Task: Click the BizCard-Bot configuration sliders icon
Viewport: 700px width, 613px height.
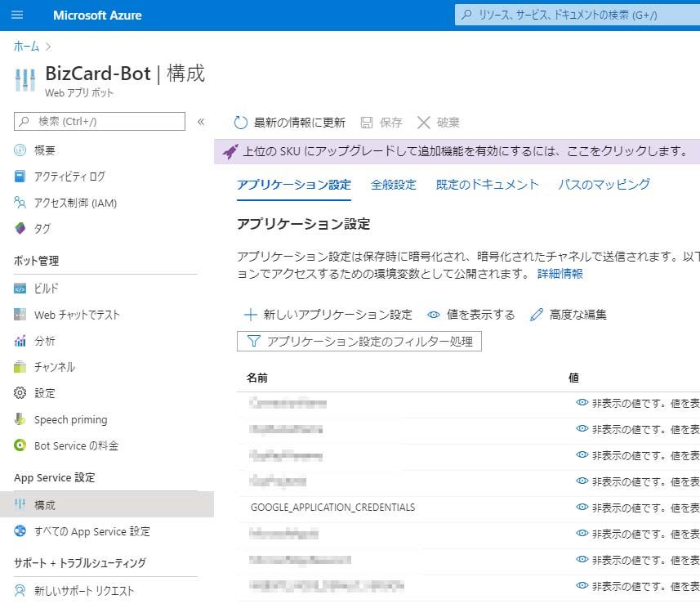Action: coord(25,80)
